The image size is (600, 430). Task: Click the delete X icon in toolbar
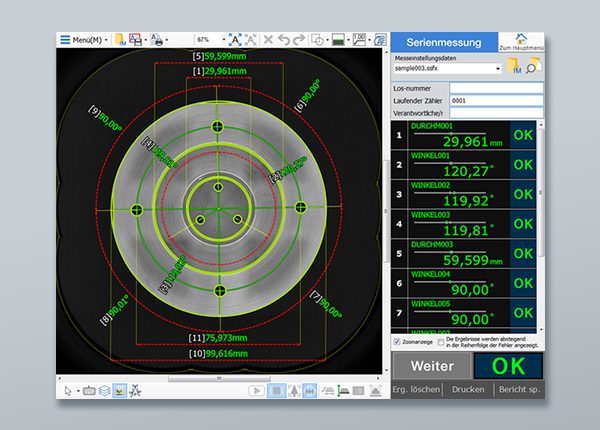[268, 40]
